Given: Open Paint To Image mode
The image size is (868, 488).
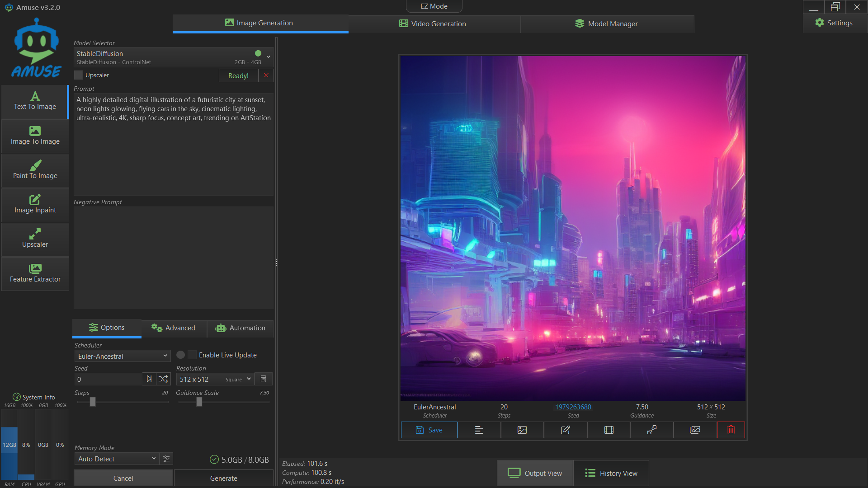Looking at the screenshot, I should click(x=35, y=170).
